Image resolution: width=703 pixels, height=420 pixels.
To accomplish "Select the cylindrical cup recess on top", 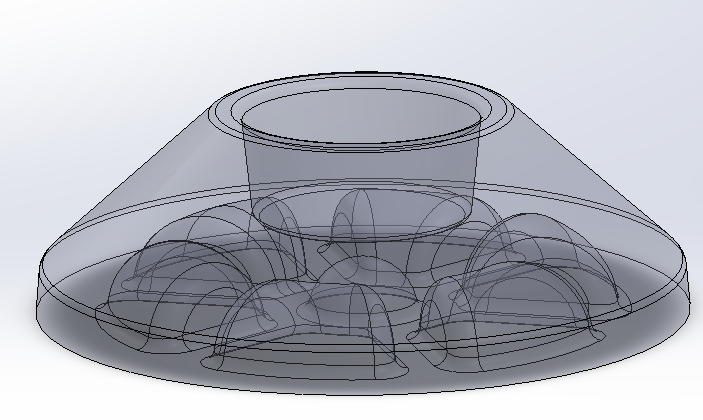I will pos(361,164).
